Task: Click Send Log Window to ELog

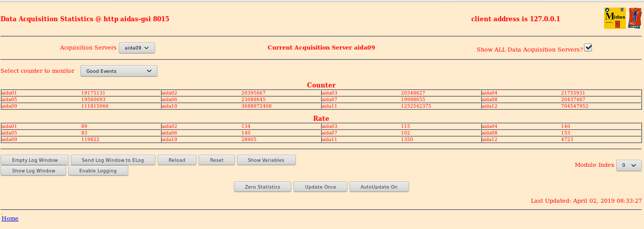Action: (113, 160)
